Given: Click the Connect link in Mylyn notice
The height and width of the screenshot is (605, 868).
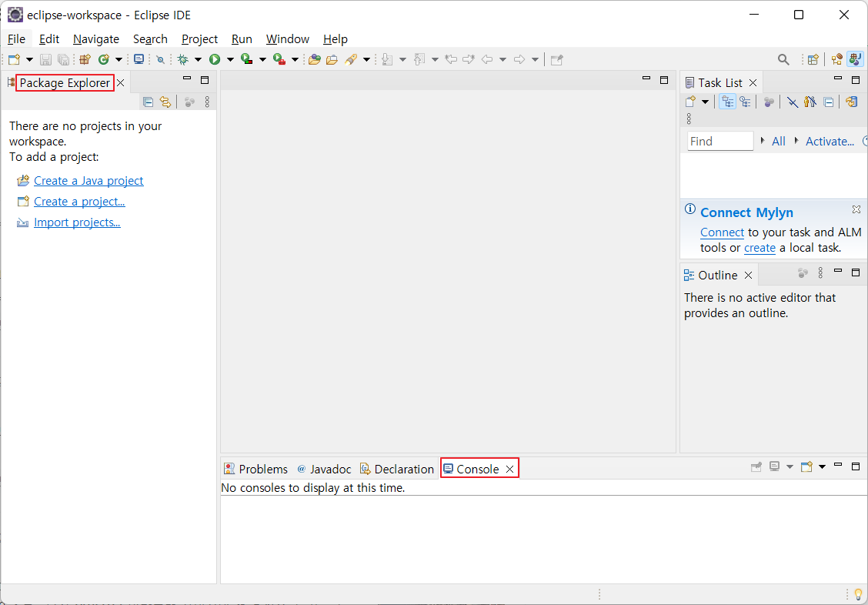Looking at the screenshot, I should 722,232.
